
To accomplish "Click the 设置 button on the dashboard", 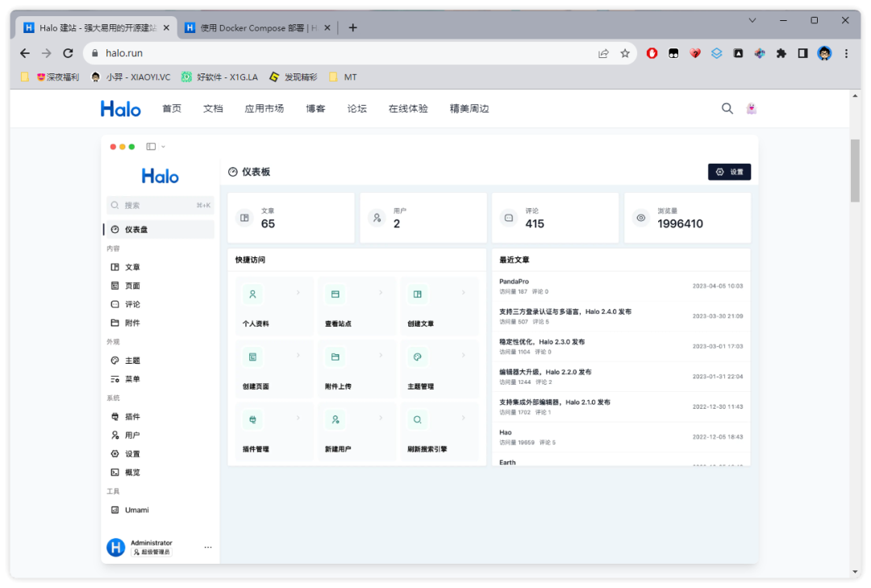I will [729, 172].
